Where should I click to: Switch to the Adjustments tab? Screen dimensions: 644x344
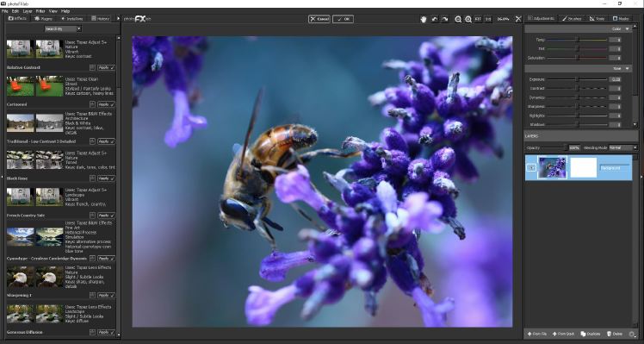tap(541, 18)
